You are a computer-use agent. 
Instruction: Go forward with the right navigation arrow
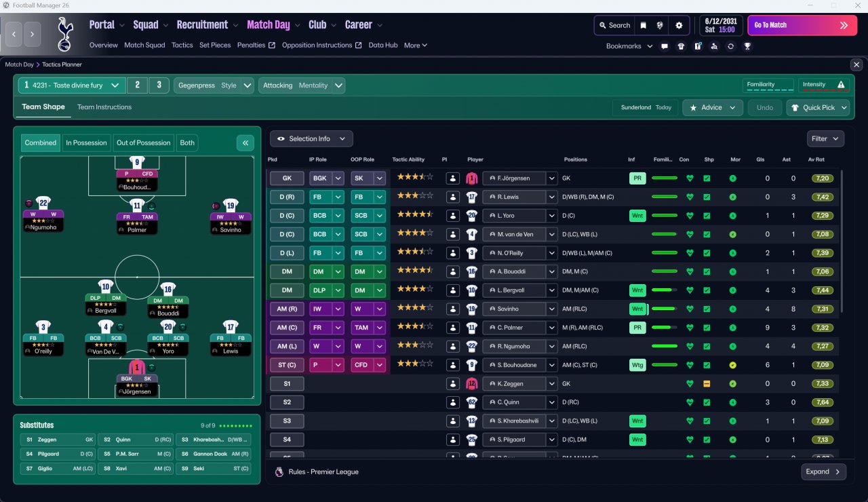click(33, 34)
